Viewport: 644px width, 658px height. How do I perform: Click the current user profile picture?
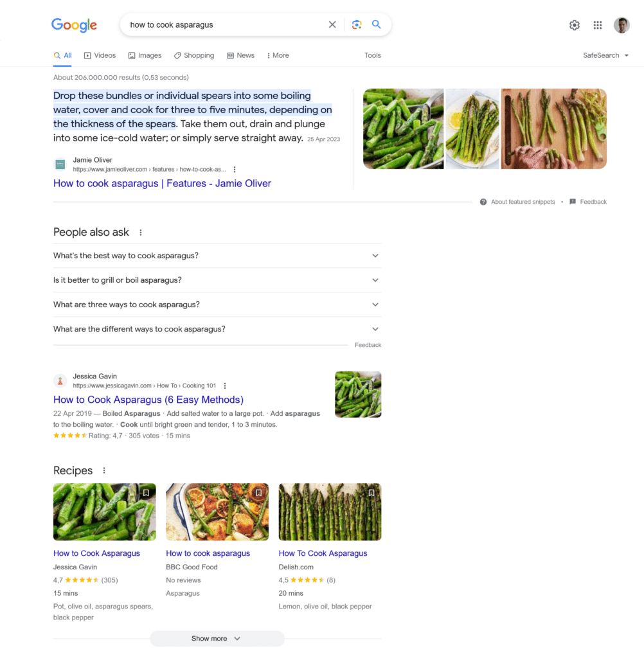coord(621,25)
